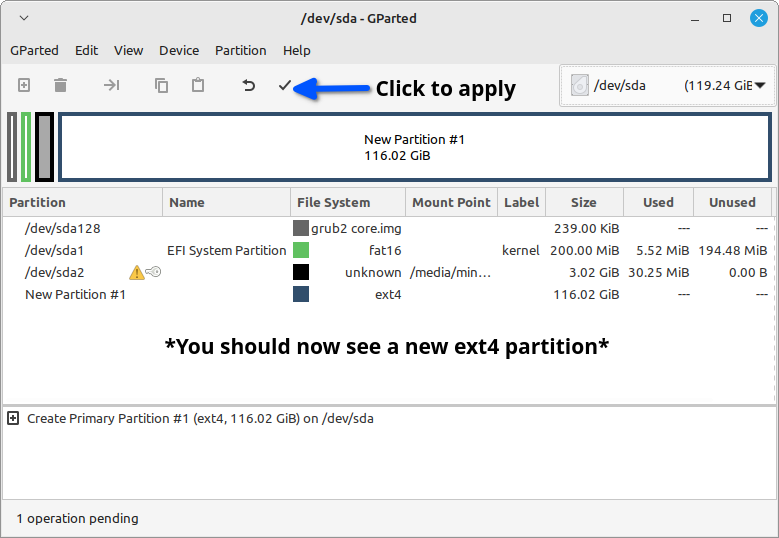The width and height of the screenshot is (779, 538).
Task: Click the hard disk icon in device selector
Action: point(580,85)
